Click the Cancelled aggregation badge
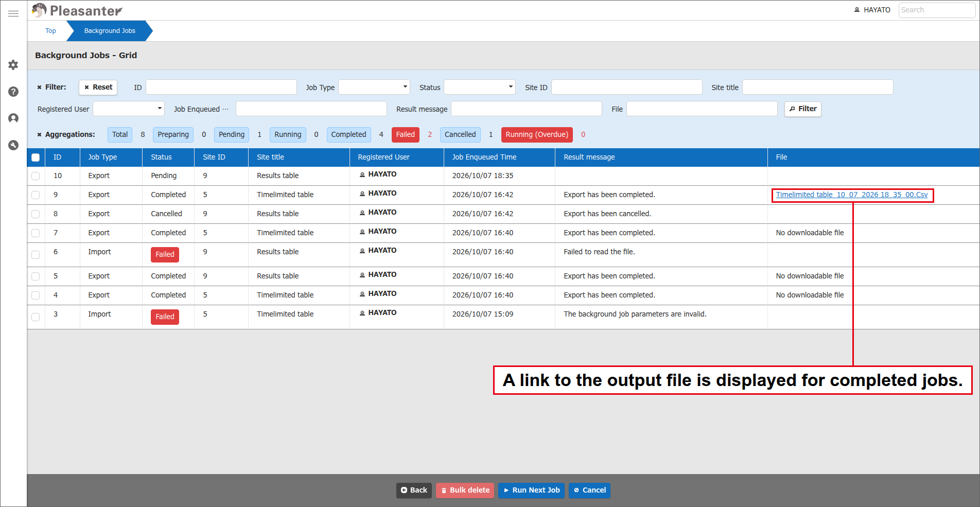The width and height of the screenshot is (980, 507). pos(460,135)
